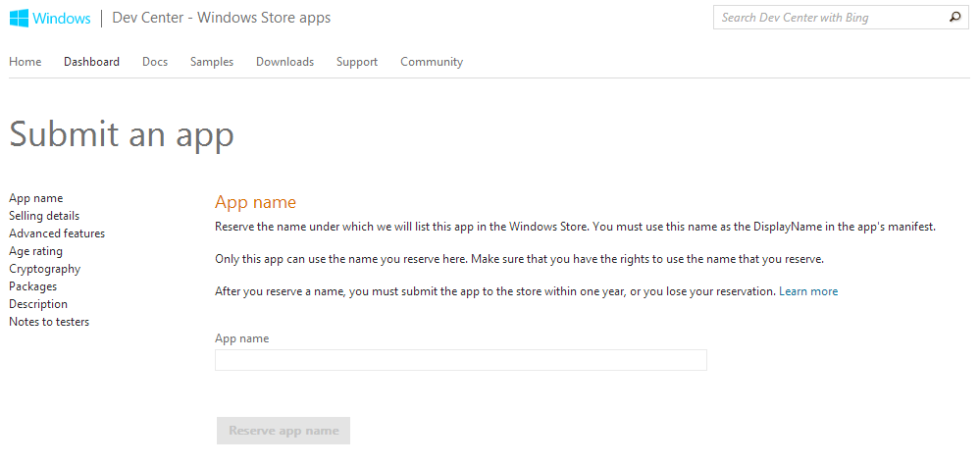Select App name step in sidebar
The width and height of the screenshot is (980, 465).
(x=35, y=198)
